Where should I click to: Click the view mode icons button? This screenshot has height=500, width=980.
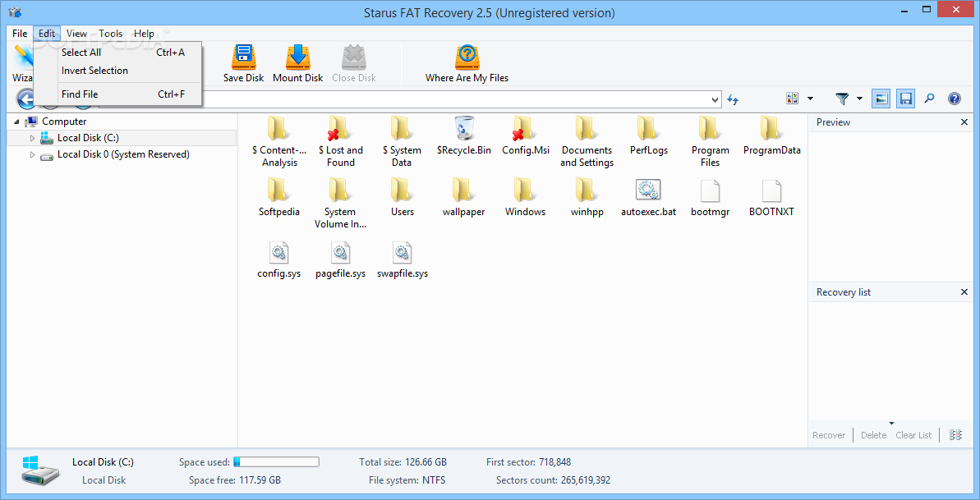pos(793,99)
